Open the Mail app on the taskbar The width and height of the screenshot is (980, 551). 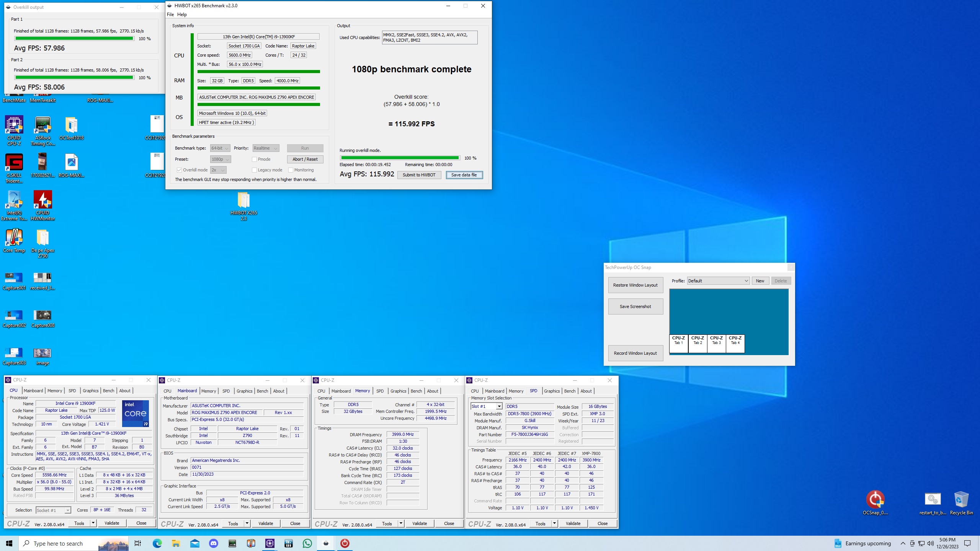point(194,543)
